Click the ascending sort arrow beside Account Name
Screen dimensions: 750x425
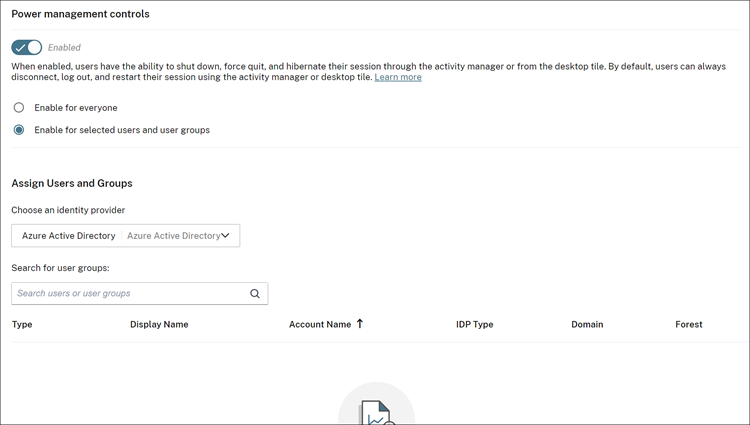pos(360,324)
